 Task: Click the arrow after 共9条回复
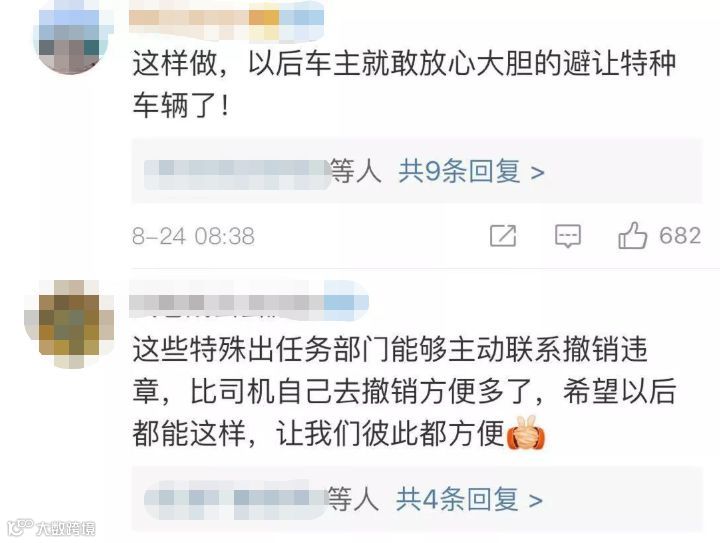pyautogui.click(x=537, y=173)
